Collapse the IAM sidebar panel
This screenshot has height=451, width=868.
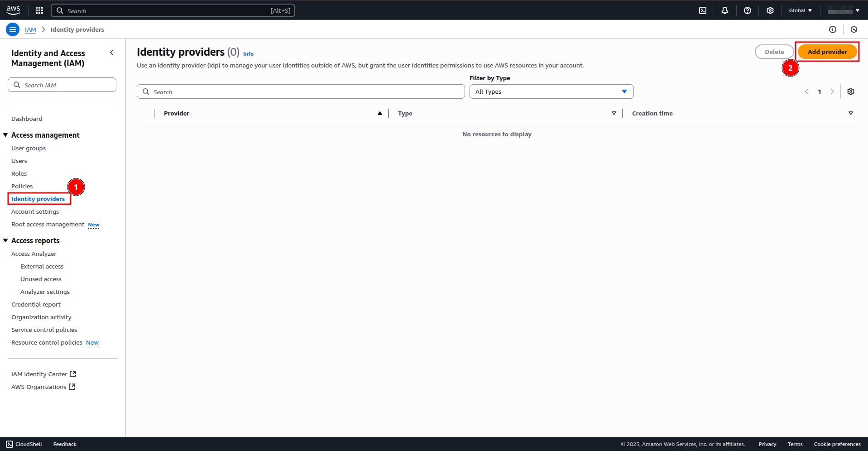pyautogui.click(x=112, y=53)
